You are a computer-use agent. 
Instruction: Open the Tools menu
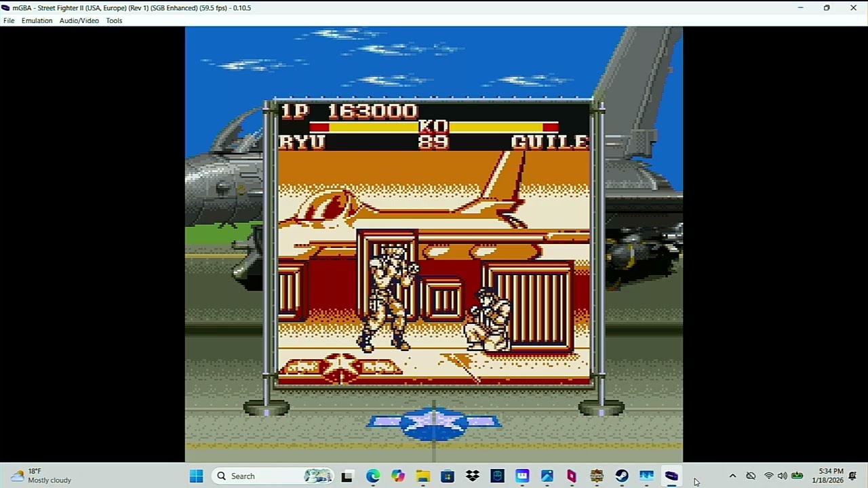(114, 20)
